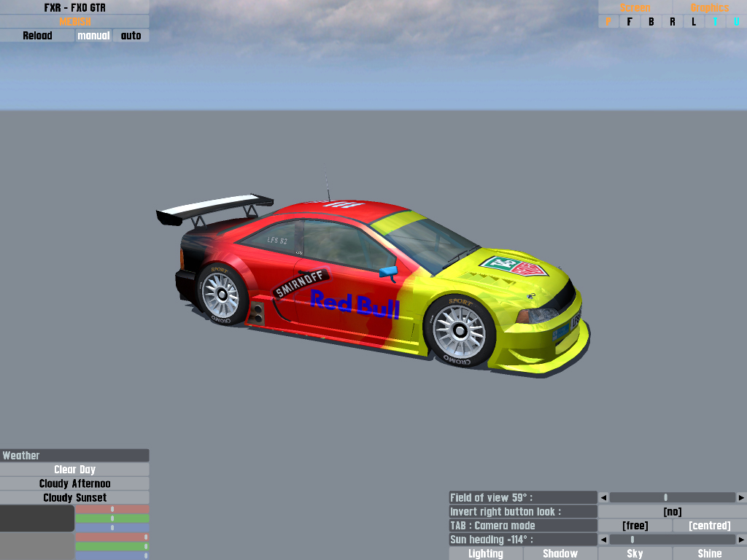Click the Field of view slider track

[672, 497]
